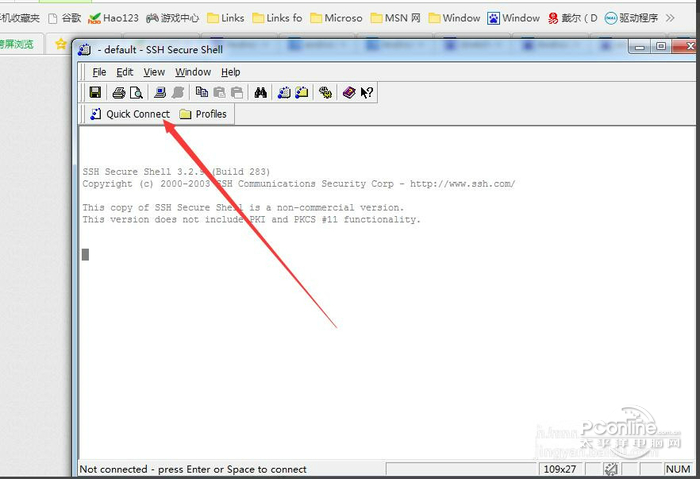Click the 'default - SSH Secure Shell' title text
This screenshot has width=700, height=479.
tap(160, 50)
